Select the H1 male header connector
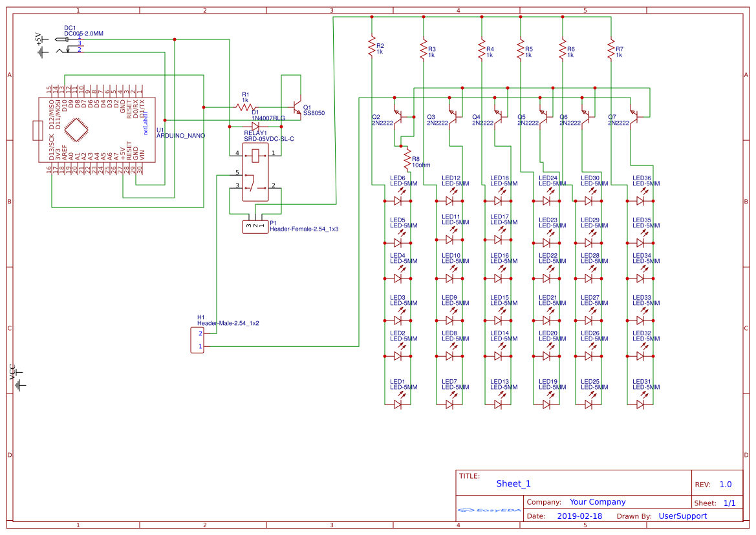Image resolution: width=756 pixels, height=535 pixels. pos(197,340)
